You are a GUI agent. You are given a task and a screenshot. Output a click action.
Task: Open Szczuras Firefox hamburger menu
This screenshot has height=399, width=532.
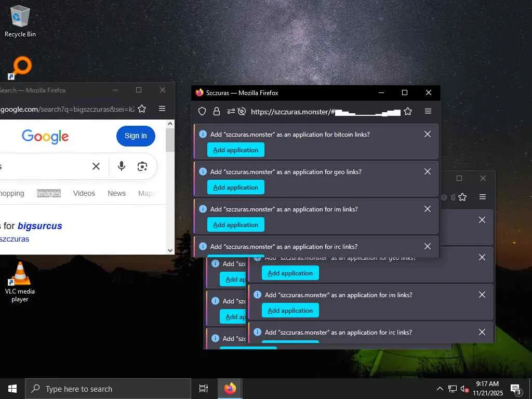click(428, 111)
